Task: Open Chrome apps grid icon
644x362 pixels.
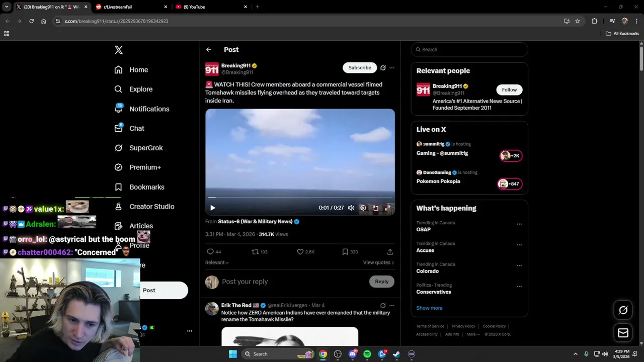Action: tap(7, 34)
